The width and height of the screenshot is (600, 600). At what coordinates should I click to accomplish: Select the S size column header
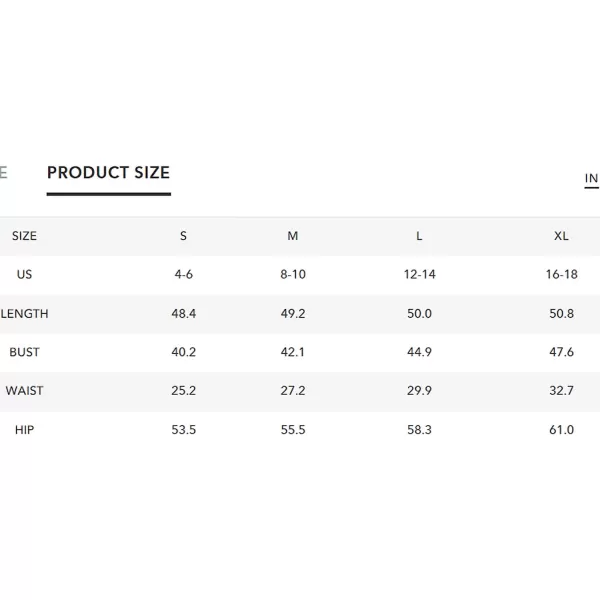coord(183,236)
